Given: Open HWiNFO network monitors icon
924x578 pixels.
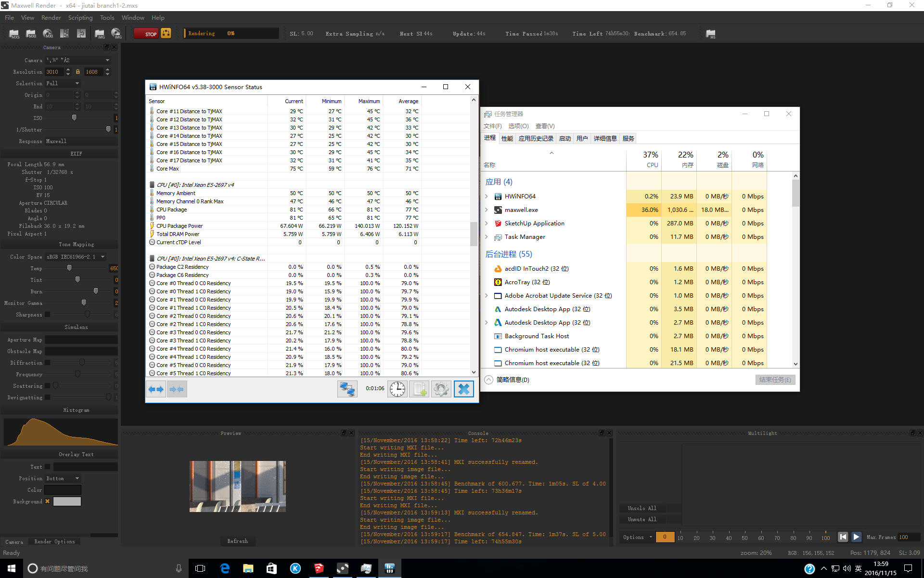Looking at the screenshot, I should 347,389.
